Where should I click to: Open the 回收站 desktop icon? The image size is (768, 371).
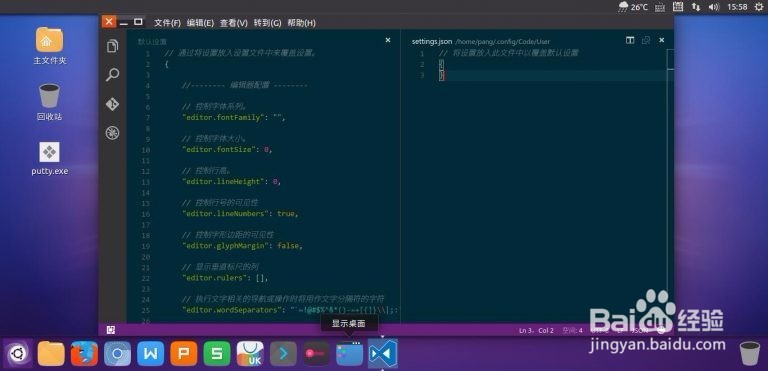[x=49, y=102]
